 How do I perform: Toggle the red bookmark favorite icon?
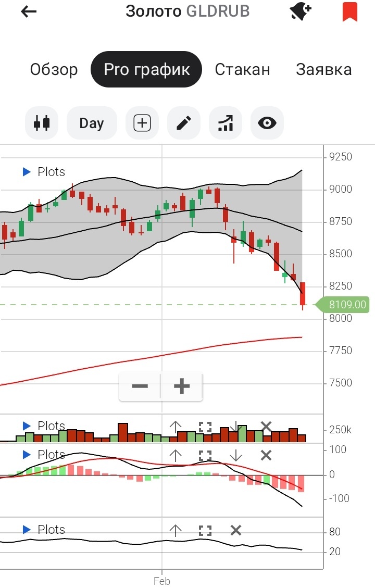tap(350, 11)
